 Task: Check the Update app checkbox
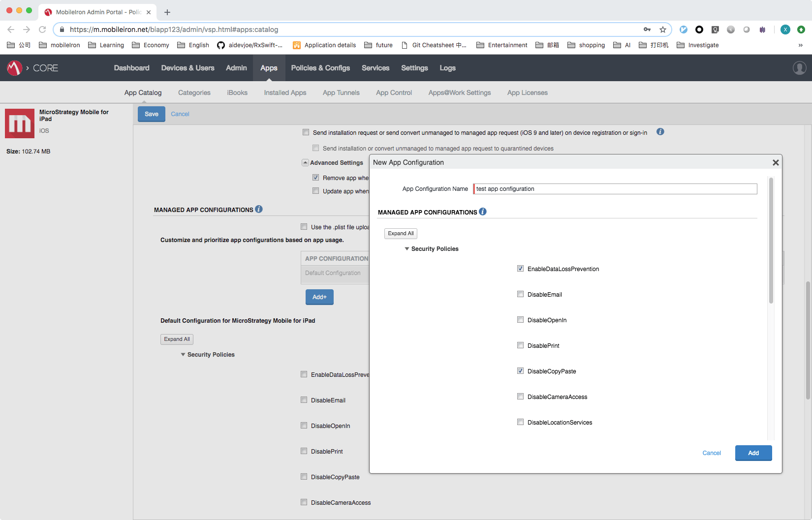point(316,191)
